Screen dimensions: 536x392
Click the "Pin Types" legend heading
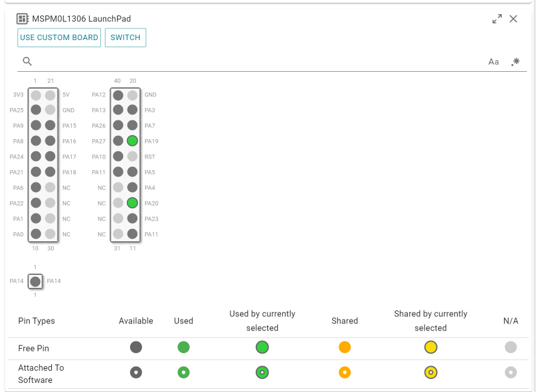pos(37,321)
